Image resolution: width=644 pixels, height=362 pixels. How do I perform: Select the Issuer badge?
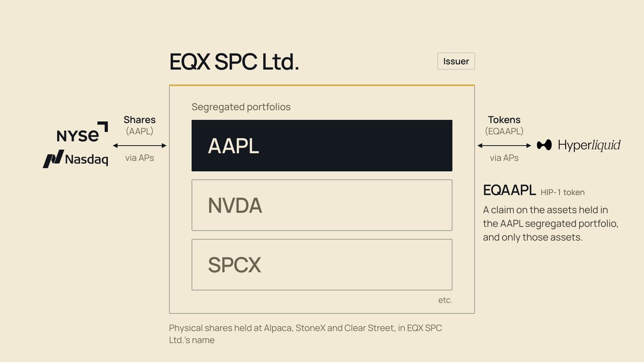[x=456, y=61]
